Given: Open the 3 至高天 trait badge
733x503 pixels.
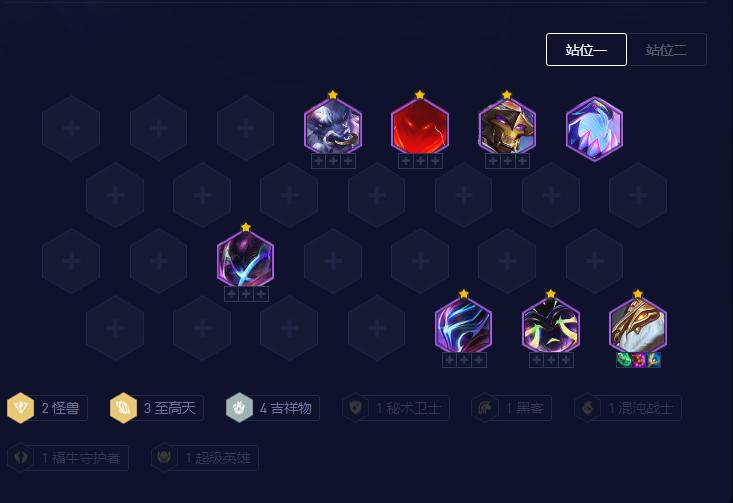Looking at the screenshot, I should tap(157, 408).
